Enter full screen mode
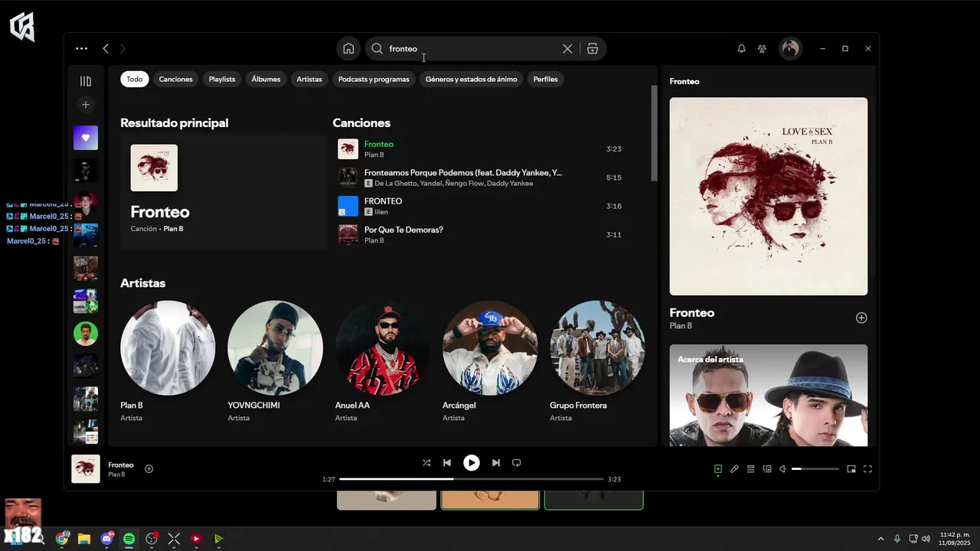Viewport: 980px width, 551px height. [x=868, y=469]
